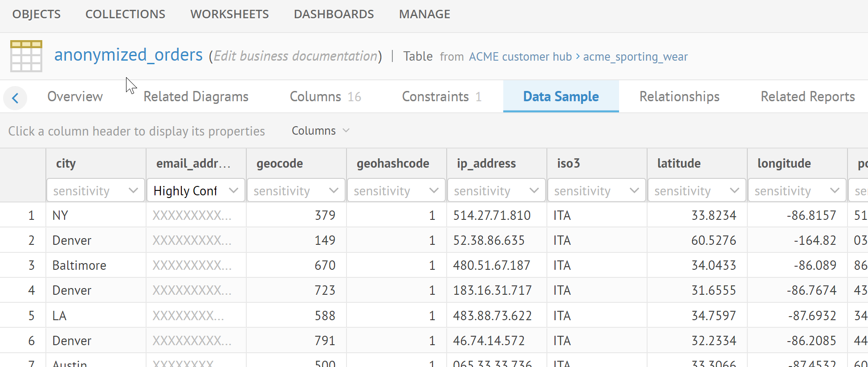
Task: Follow the ACME customer hub link
Action: (520, 57)
